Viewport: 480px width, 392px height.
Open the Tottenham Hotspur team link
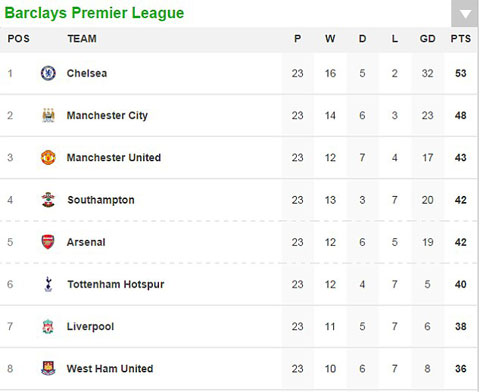[x=116, y=284]
